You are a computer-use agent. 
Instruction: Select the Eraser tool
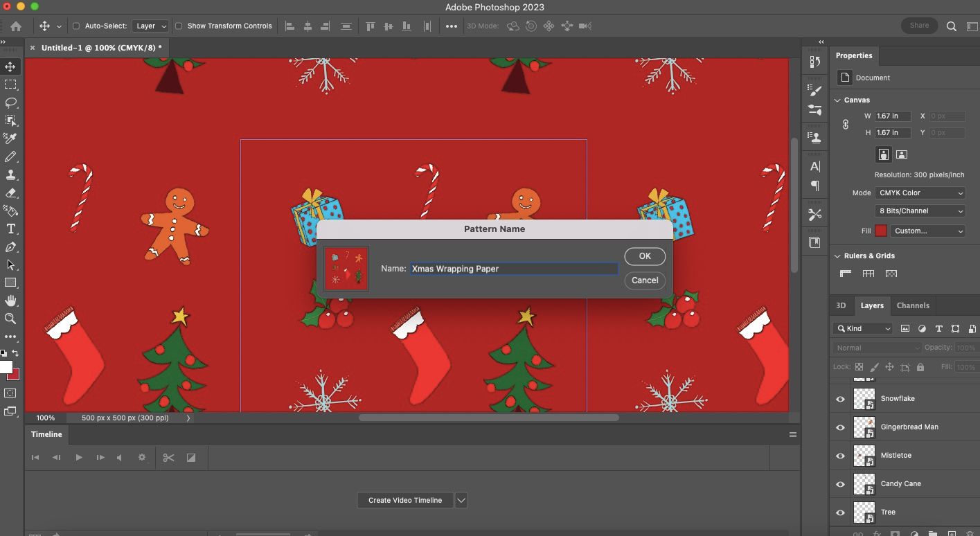pos(10,193)
